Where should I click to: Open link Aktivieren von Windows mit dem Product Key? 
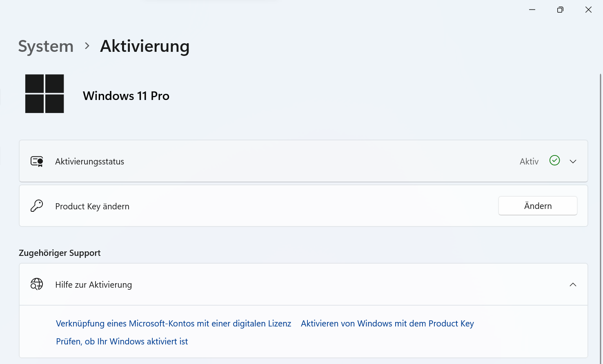[387, 324]
